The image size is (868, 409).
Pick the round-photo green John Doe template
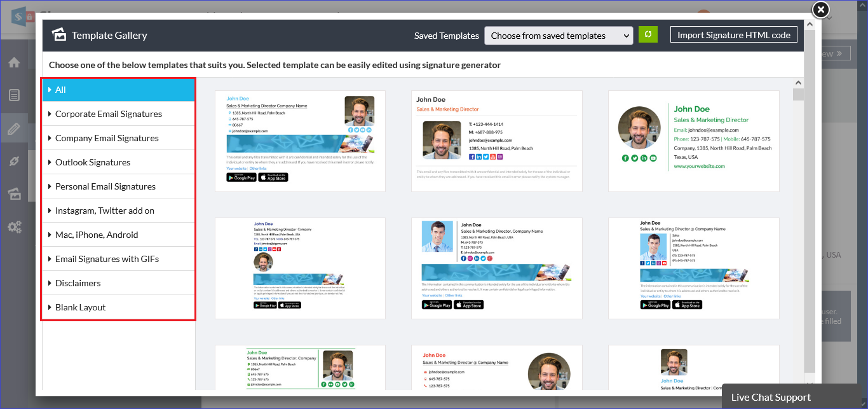click(693, 141)
